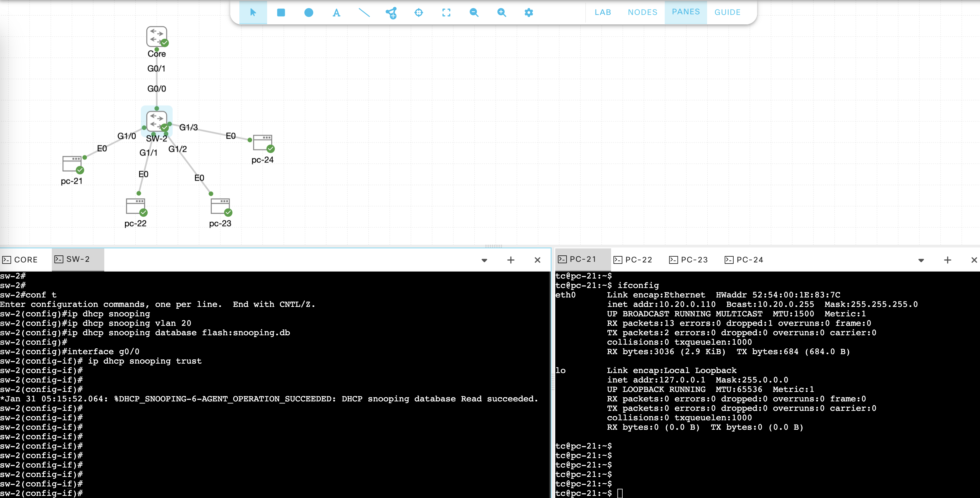
Task: Open the NODES view
Action: tap(642, 12)
